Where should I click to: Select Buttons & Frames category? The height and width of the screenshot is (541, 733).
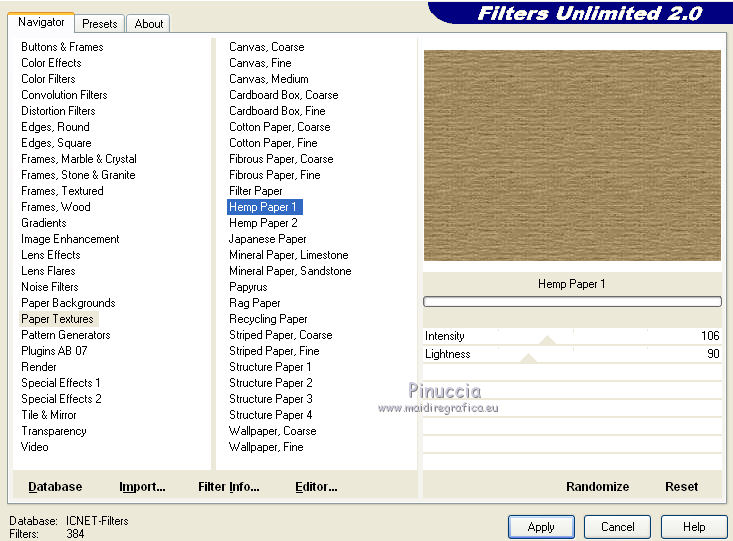click(62, 47)
